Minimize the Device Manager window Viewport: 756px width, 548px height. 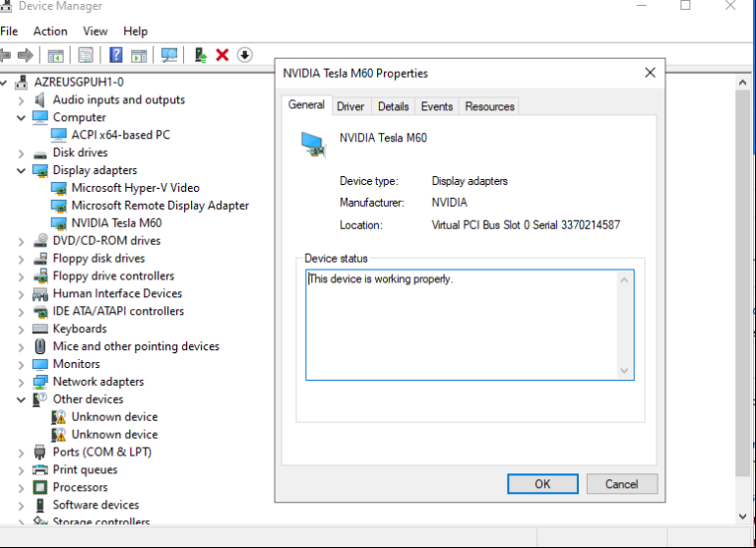pos(641,5)
